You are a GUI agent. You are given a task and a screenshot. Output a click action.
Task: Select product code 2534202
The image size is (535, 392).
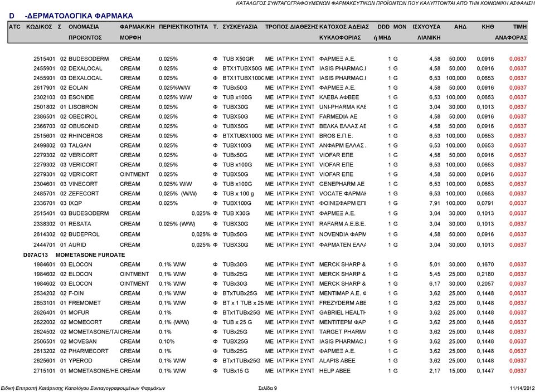(45, 293)
